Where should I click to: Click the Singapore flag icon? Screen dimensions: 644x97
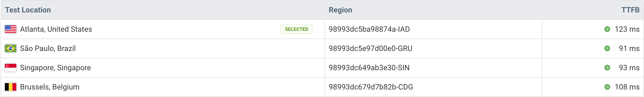pos(11,68)
